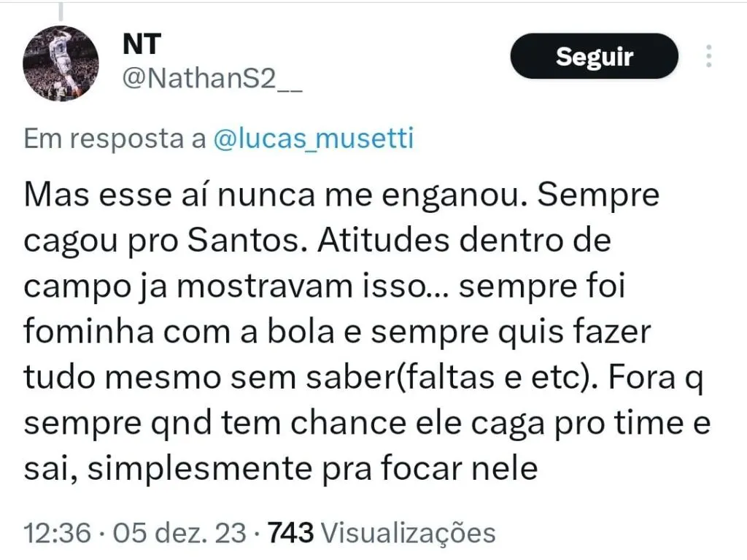Viewport: 747px width, 560px height.
Task: Click the "Em resposta a" reply label
Action: pyautogui.click(x=115, y=139)
